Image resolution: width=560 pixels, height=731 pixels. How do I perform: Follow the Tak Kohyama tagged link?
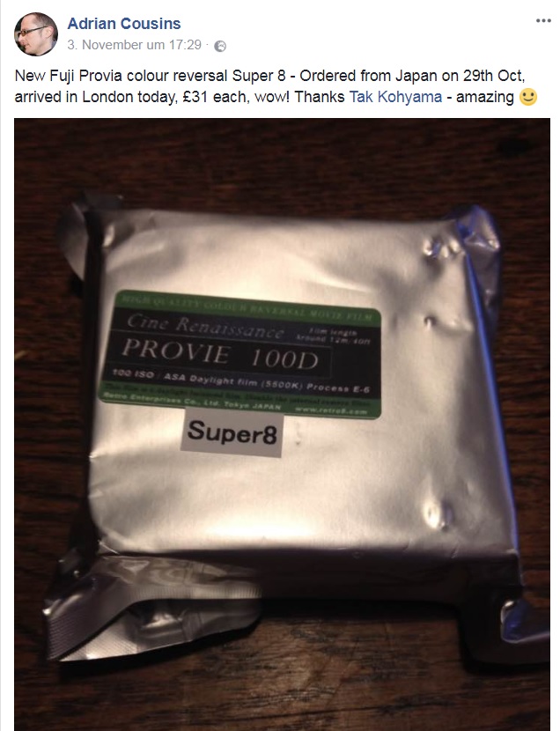[x=395, y=97]
